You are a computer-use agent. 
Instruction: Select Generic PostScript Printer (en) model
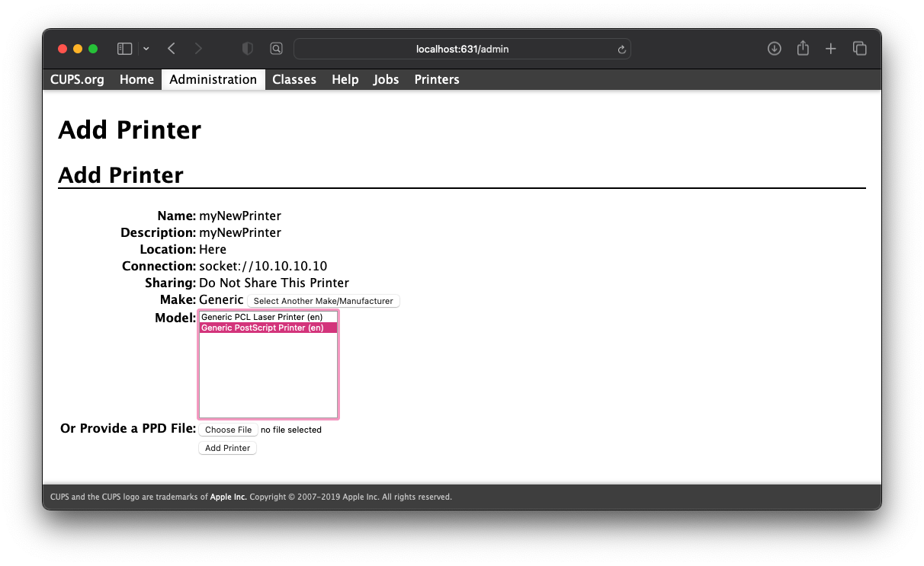pyautogui.click(x=268, y=328)
